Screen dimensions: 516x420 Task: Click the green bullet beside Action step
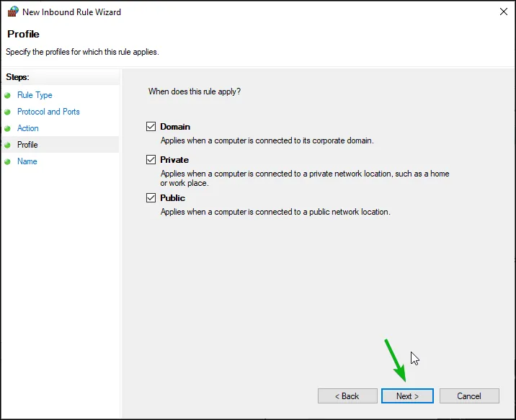(x=8, y=128)
